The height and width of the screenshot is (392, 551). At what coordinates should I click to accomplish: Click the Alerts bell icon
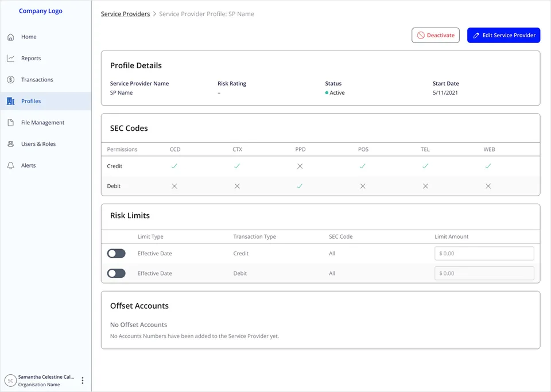[10, 165]
